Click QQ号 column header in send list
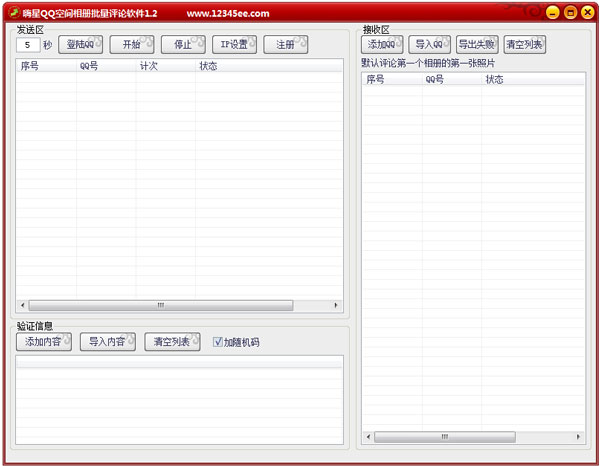 [x=106, y=66]
